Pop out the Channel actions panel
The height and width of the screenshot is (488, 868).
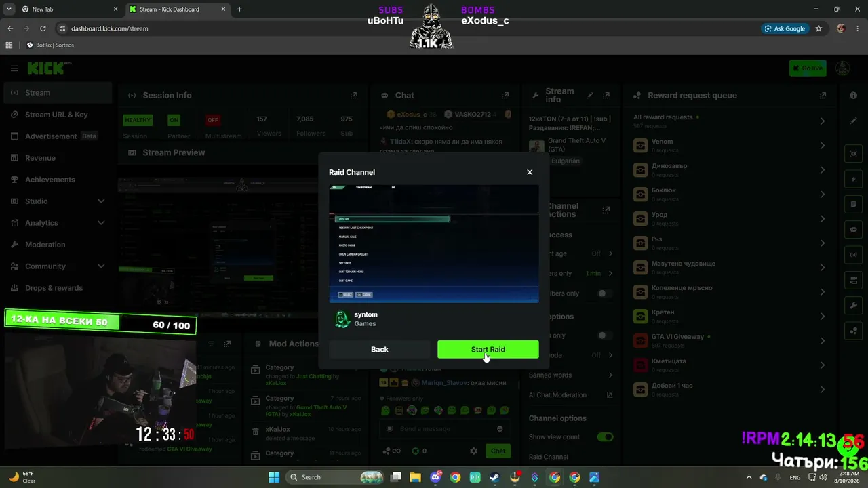coord(606,211)
